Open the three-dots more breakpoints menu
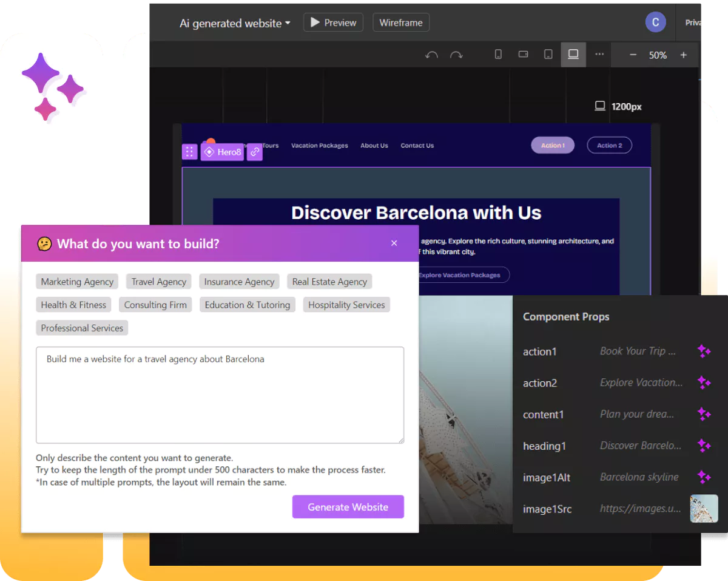The height and width of the screenshot is (581, 728). click(x=599, y=55)
